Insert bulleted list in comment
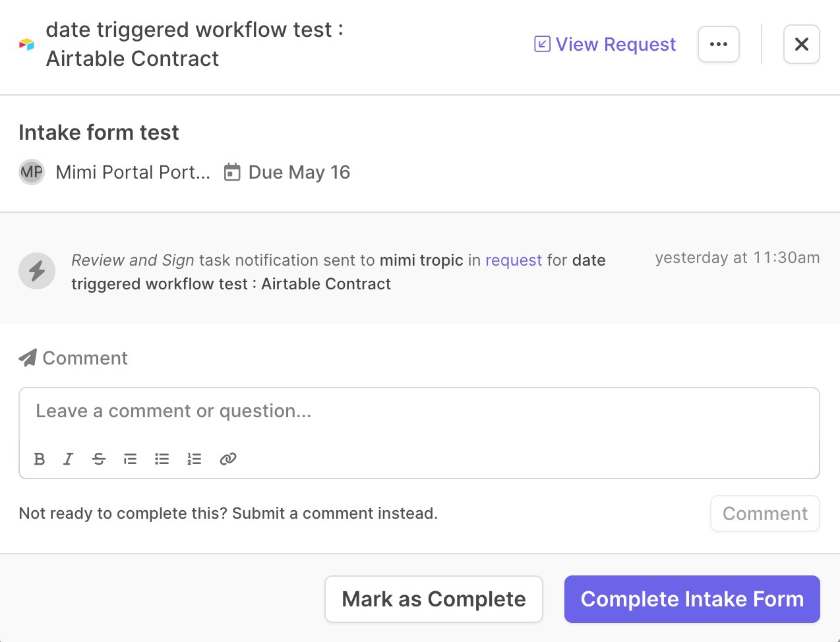This screenshot has height=642, width=840. 162,459
